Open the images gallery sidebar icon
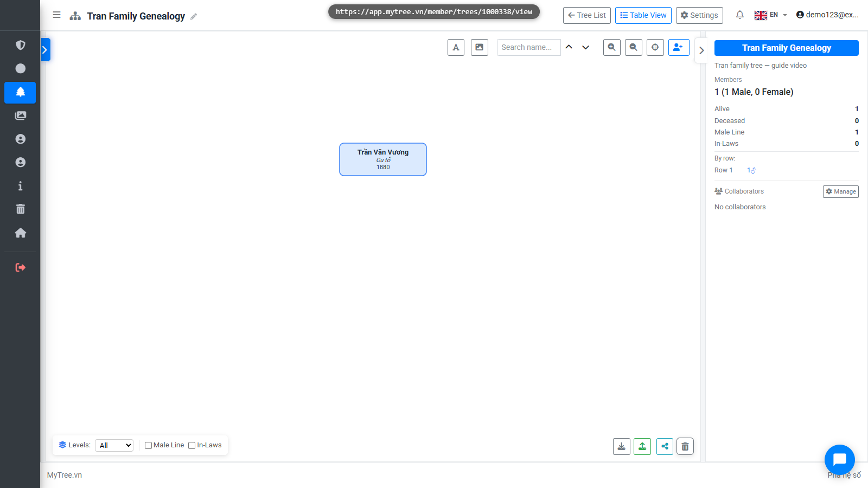The image size is (868, 488). tap(21, 115)
